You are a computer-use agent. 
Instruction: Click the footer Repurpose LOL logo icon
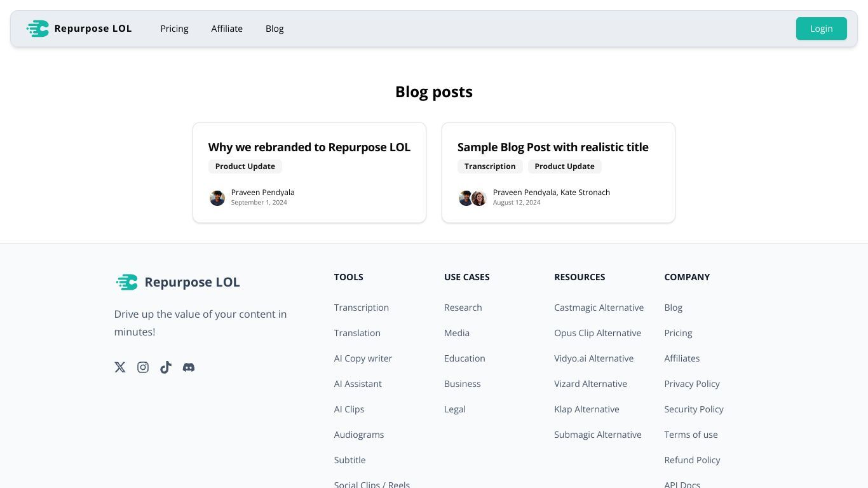[x=127, y=282]
